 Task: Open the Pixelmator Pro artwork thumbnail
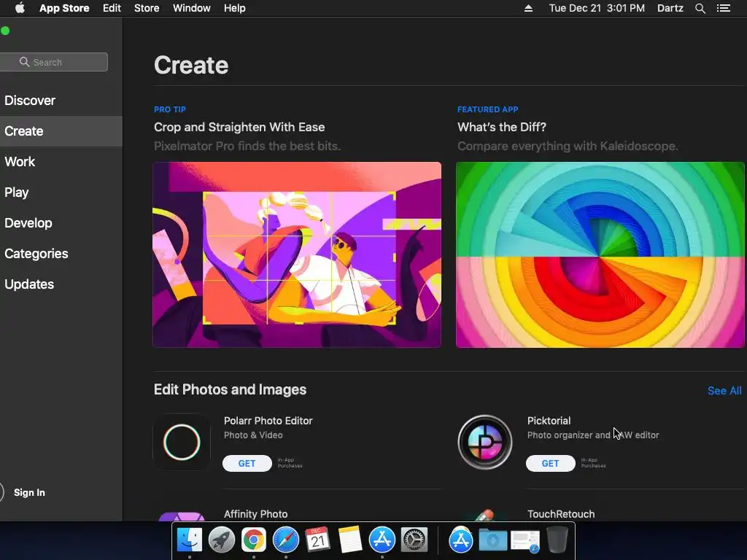point(297,254)
